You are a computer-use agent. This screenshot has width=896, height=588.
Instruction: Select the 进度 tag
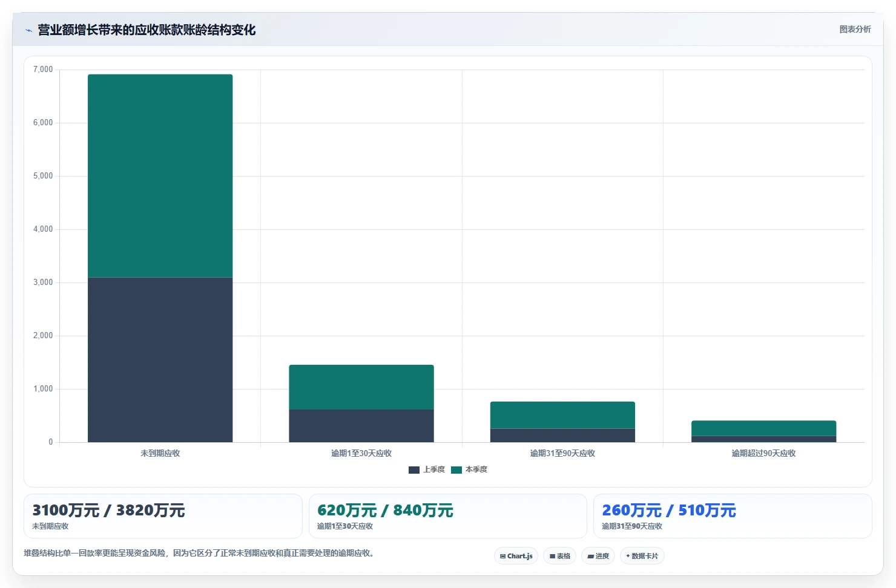click(598, 556)
